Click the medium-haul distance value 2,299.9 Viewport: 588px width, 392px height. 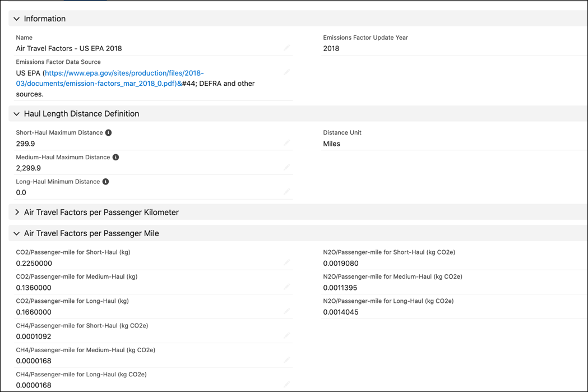28,168
